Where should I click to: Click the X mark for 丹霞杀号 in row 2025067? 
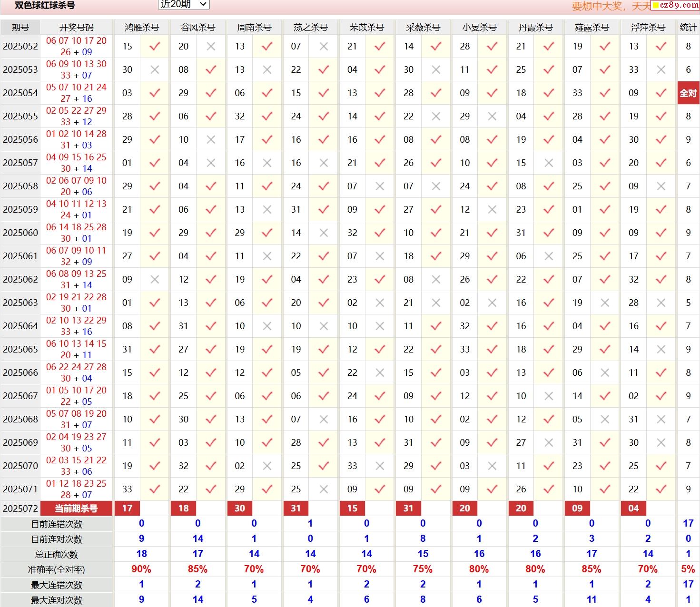click(x=549, y=396)
